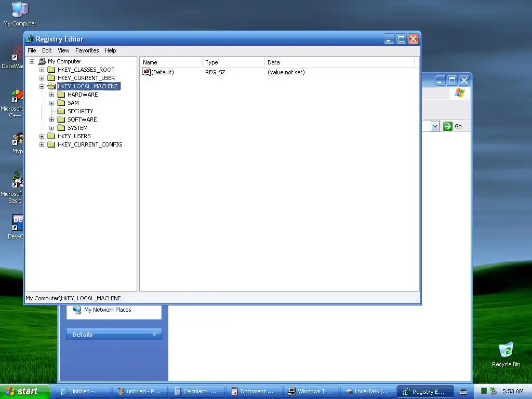The width and height of the screenshot is (532, 399).
Task: Expand HKEY_CURRENT_USER key
Action: pyautogui.click(x=42, y=78)
